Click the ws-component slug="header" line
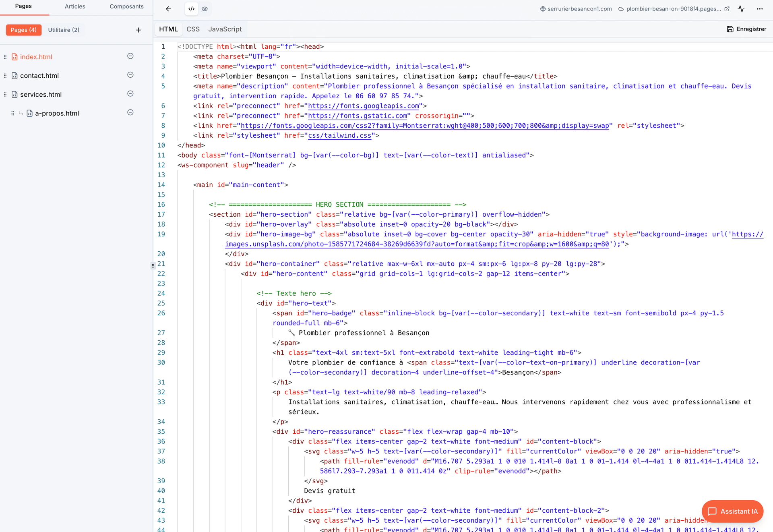The height and width of the screenshot is (532, 773). click(x=237, y=165)
